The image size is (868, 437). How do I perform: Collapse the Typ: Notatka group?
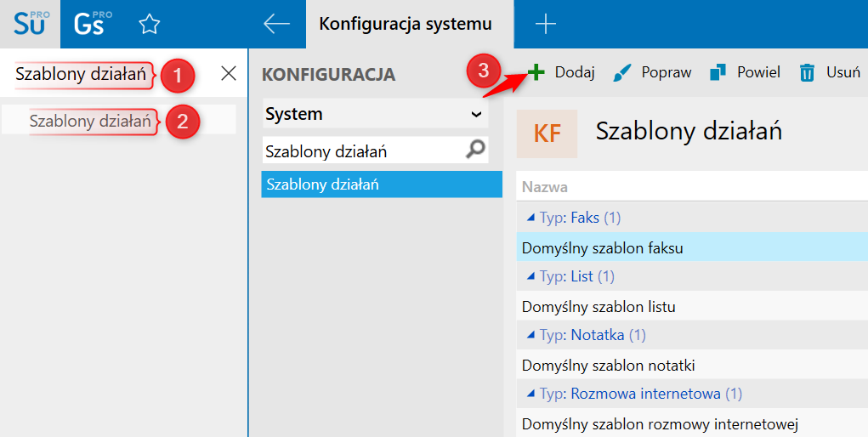tap(530, 335)
